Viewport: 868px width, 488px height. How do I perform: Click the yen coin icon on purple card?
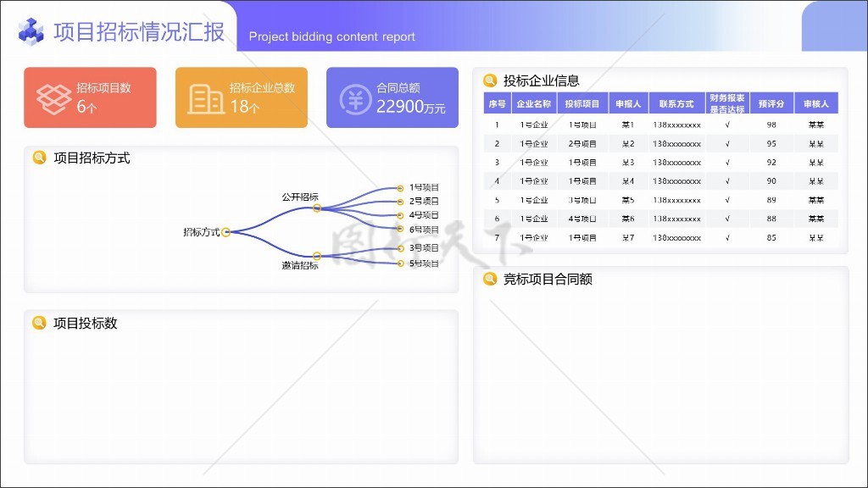click(355, 98)
